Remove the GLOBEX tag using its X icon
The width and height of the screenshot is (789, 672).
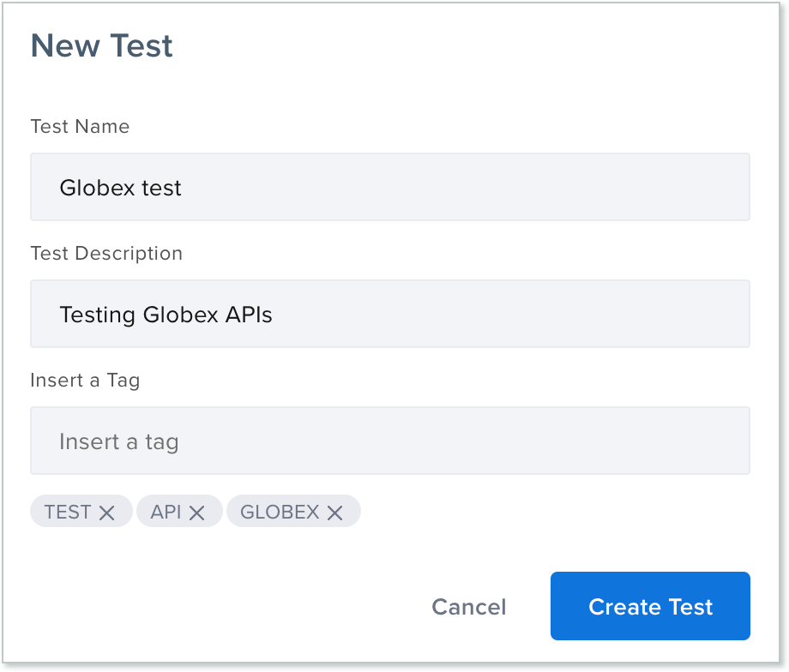pos(334,511)
